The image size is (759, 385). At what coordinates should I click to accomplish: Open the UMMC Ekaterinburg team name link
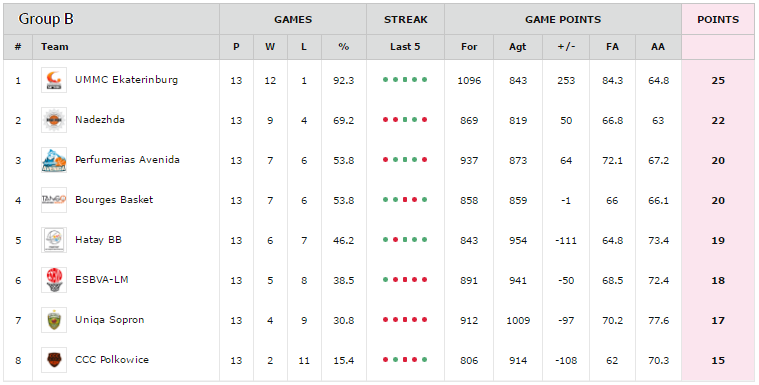pyautogui.click(x=126, y=80)
